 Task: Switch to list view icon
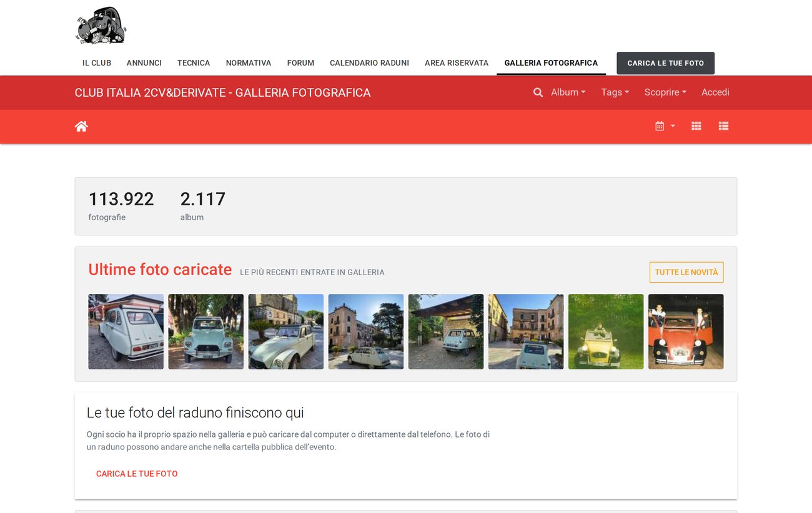723,126
